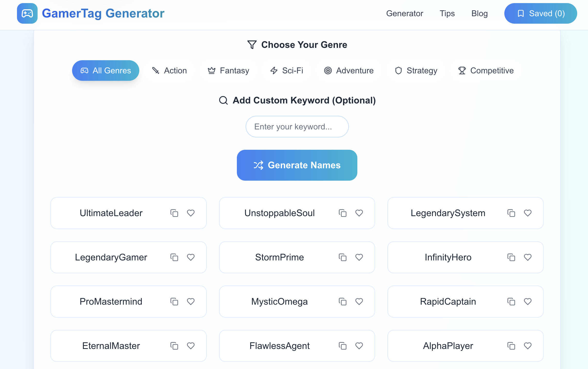Image resolution: width=588 pixels, height=369 pixels.
Task: Open the Saved (0) list
Action: [540, 13]
